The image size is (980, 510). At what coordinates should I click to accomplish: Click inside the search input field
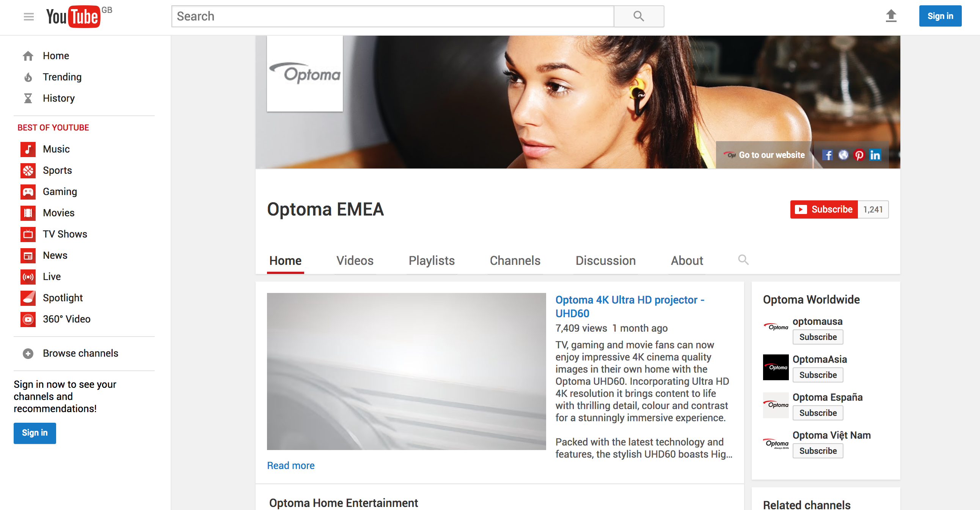[392, 16]
